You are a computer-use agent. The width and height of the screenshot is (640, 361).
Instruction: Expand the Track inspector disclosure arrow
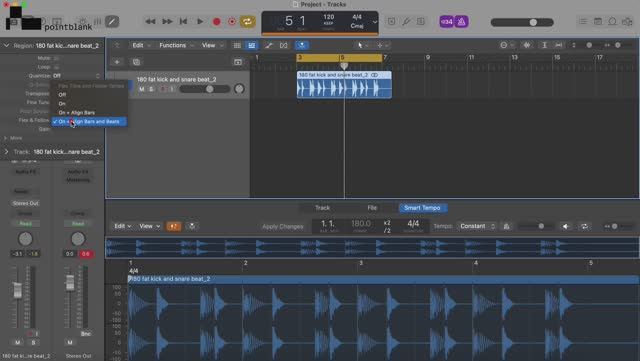[7, 152]
